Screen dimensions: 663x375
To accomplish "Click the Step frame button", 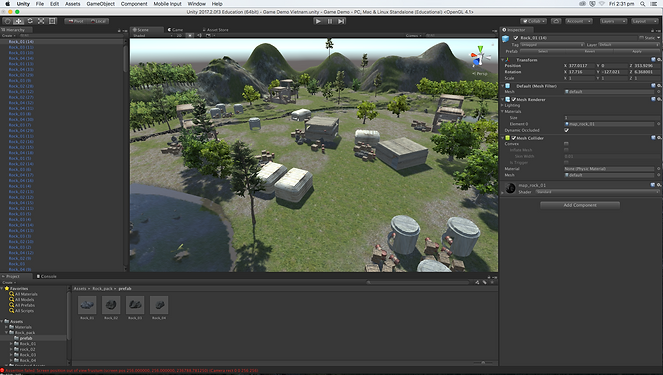I will (341, 21).
